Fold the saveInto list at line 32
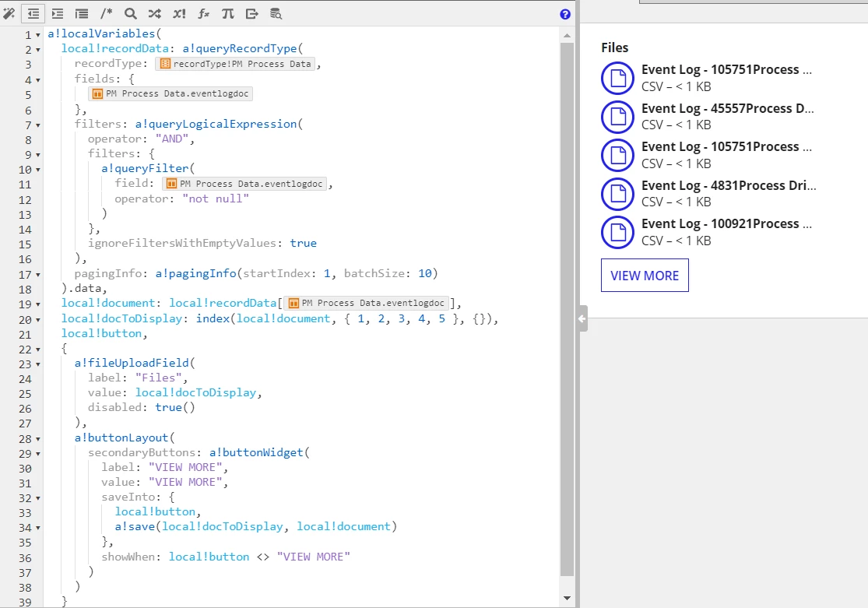The image size is (868, 608). tap(37, 498)
